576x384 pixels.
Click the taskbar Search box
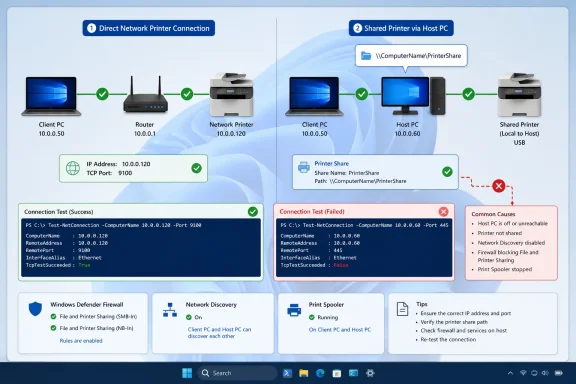[x=237, y=373]
